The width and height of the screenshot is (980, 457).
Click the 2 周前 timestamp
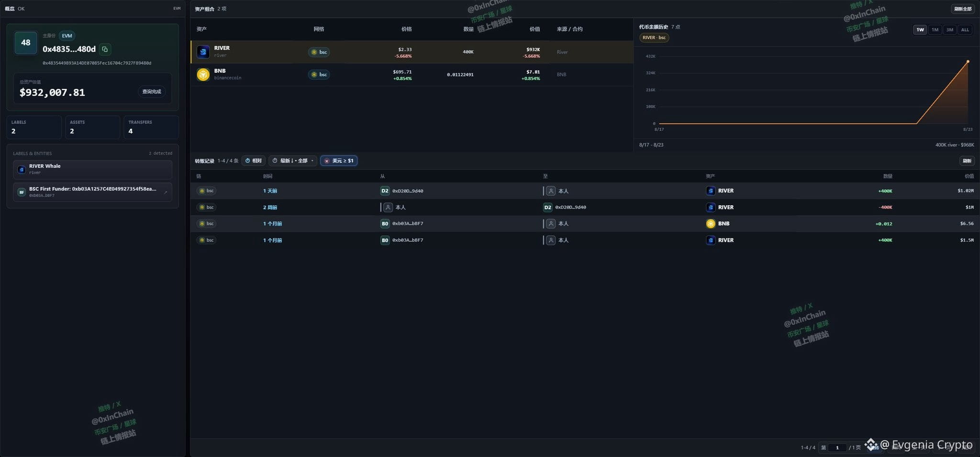click(x=270, y=207)
